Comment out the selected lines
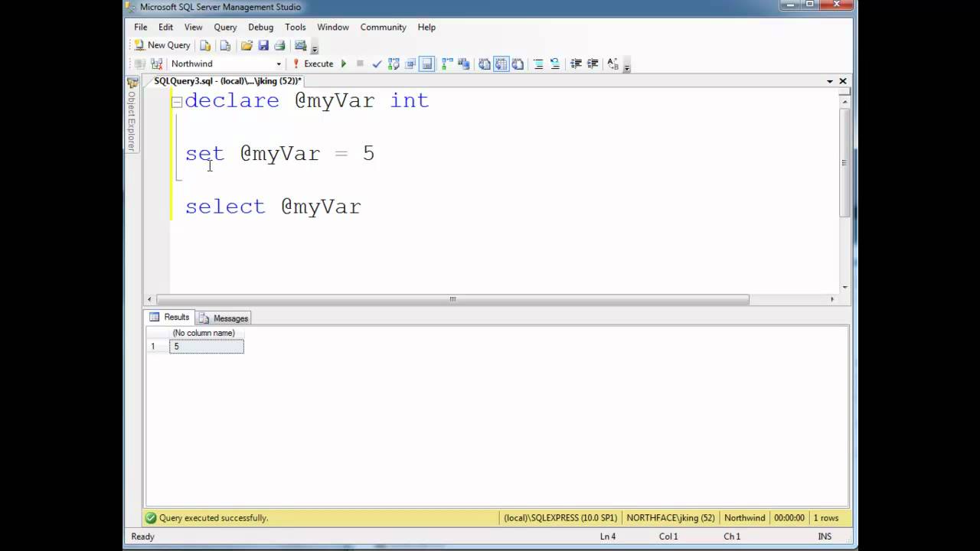 [x=538, y=64]
